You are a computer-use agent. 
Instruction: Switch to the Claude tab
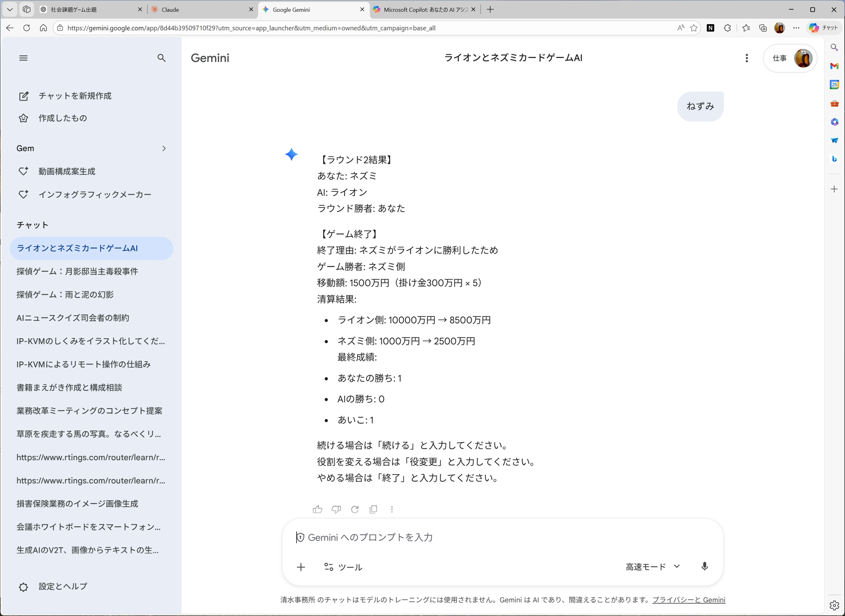[194, 9]
